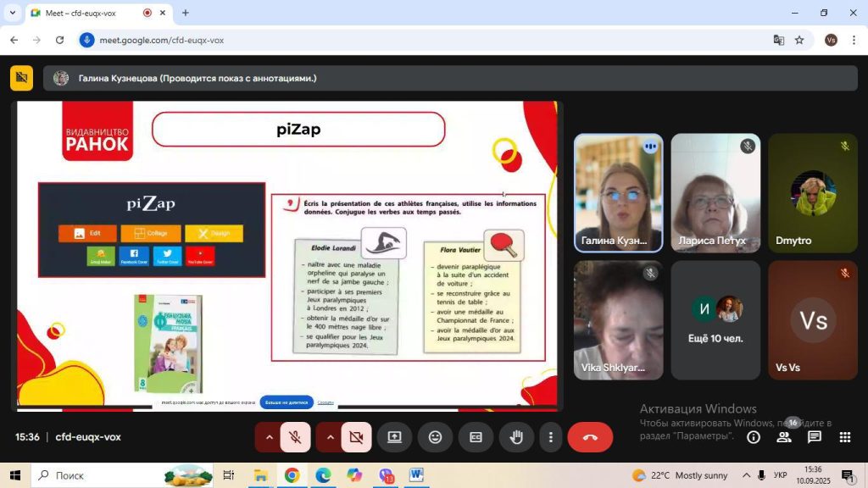Click the shared piZap presentation slide
The width and height of the screenshot is (868, 488).
click(x=287, y=256)
